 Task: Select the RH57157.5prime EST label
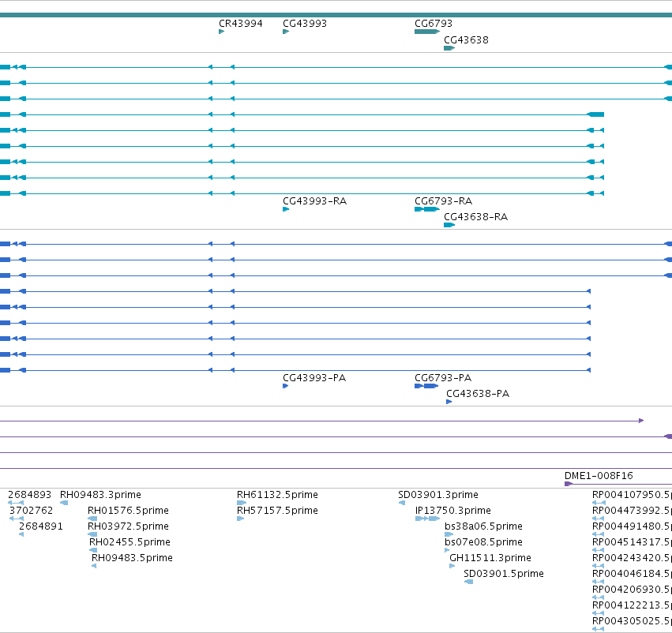pos(277,511)
